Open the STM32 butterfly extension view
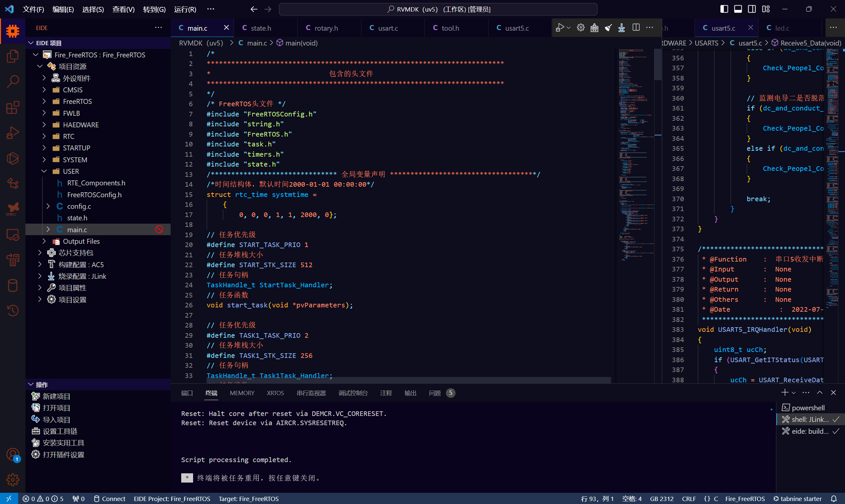The height and width of the screenshot is (504, 845). point(13,209)
